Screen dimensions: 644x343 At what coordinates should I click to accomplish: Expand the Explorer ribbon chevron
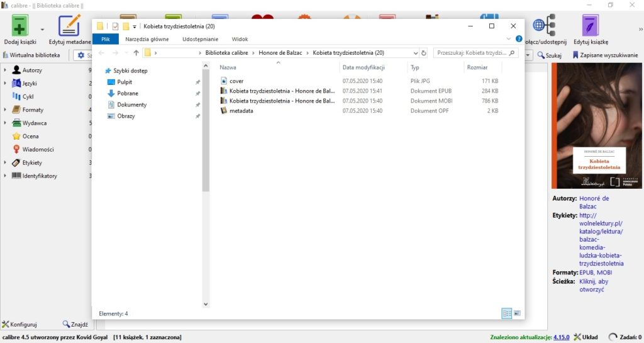pos(508,38)
